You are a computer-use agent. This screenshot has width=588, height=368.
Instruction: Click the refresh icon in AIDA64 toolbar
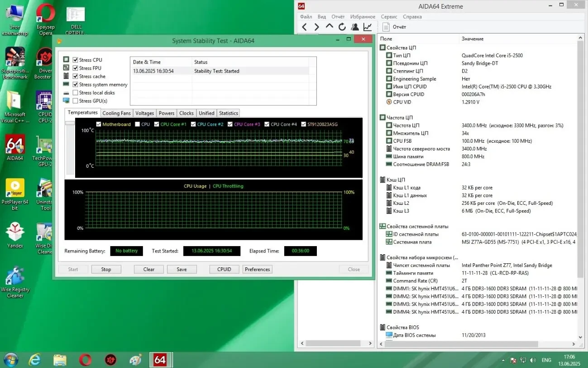[342, 26]
